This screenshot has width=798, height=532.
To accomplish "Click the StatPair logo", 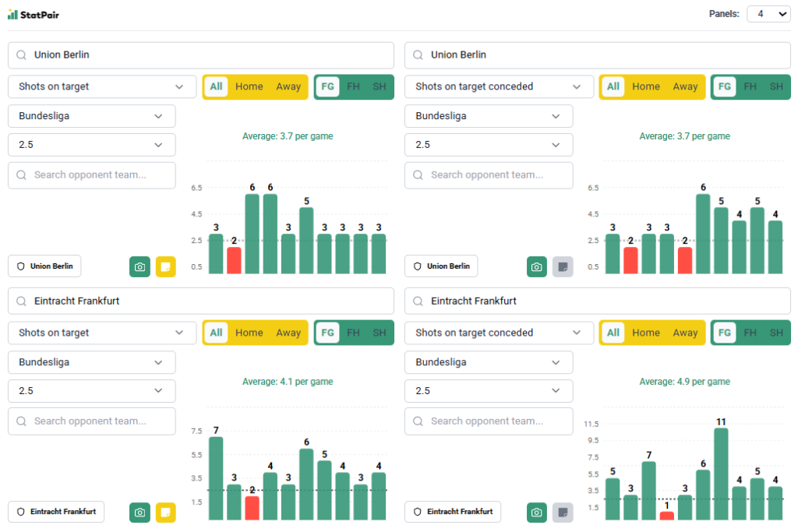I will coord(34,14).
